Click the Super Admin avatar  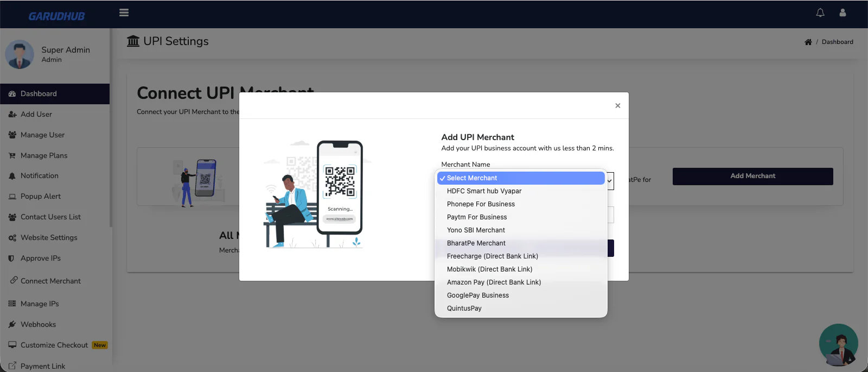20,54
